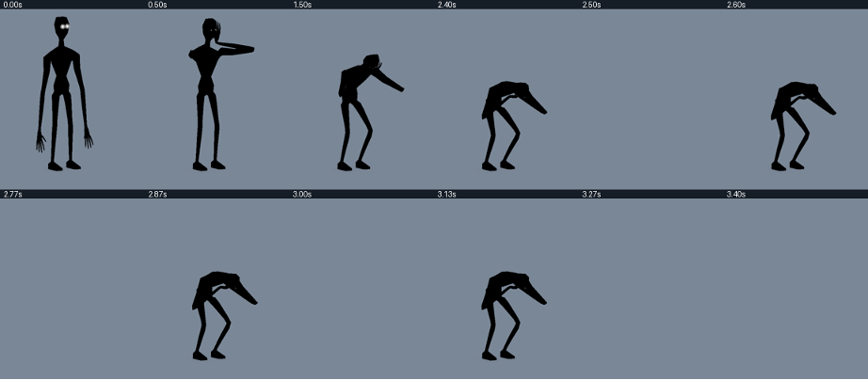Select the crouched figure frame under 2.60s
This screenshot has width=868, height=380.
point(803,125)
